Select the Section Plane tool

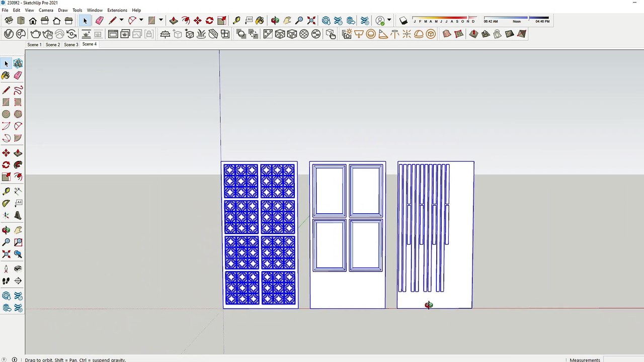(x=18, y=281)
